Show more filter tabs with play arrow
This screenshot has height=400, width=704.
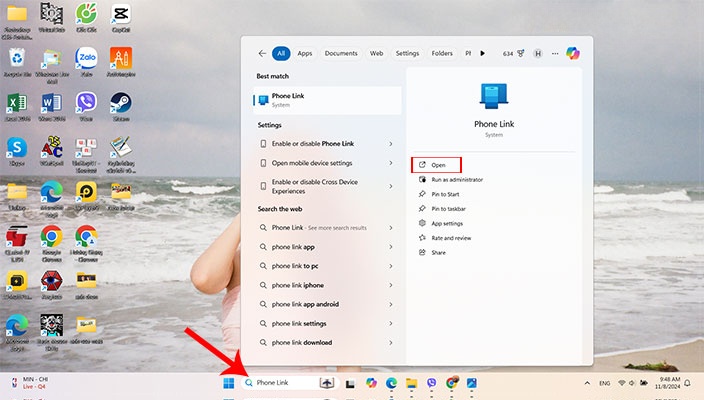click(482, 53)
